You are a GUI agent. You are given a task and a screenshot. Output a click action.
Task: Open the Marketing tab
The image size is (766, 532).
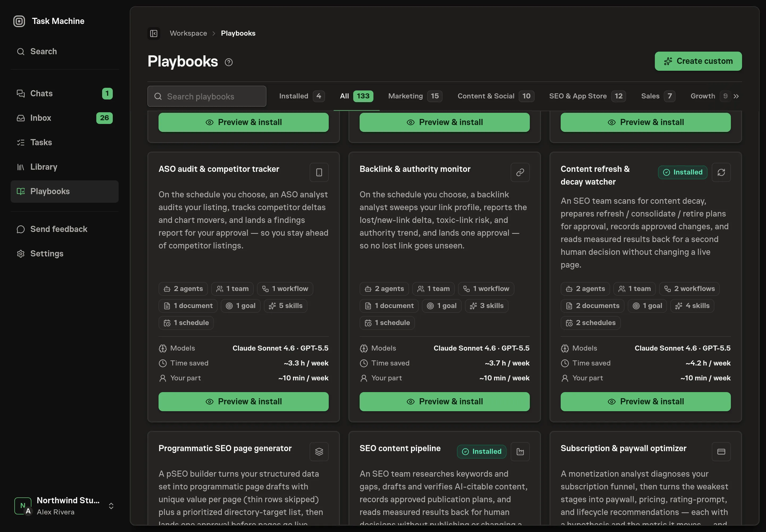[x=415, y=96]
